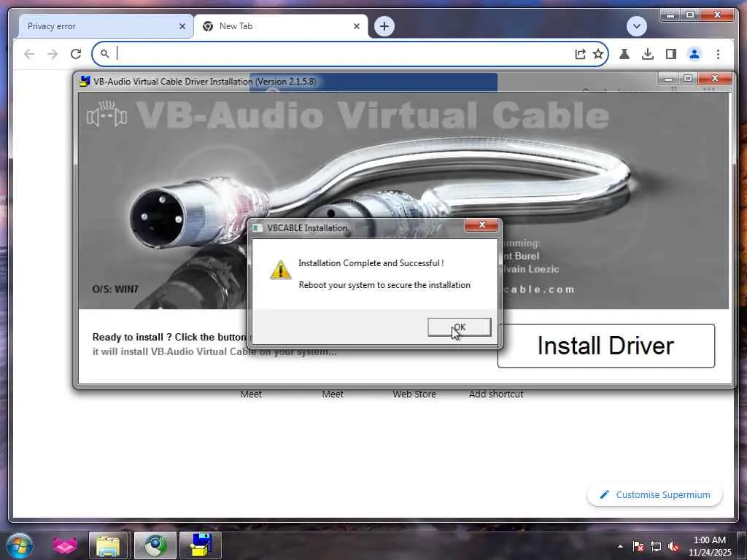Close the VB-Audio Virtual Cable installer window
This screenshot has width=747, height=560.
(x=715, y=78)
